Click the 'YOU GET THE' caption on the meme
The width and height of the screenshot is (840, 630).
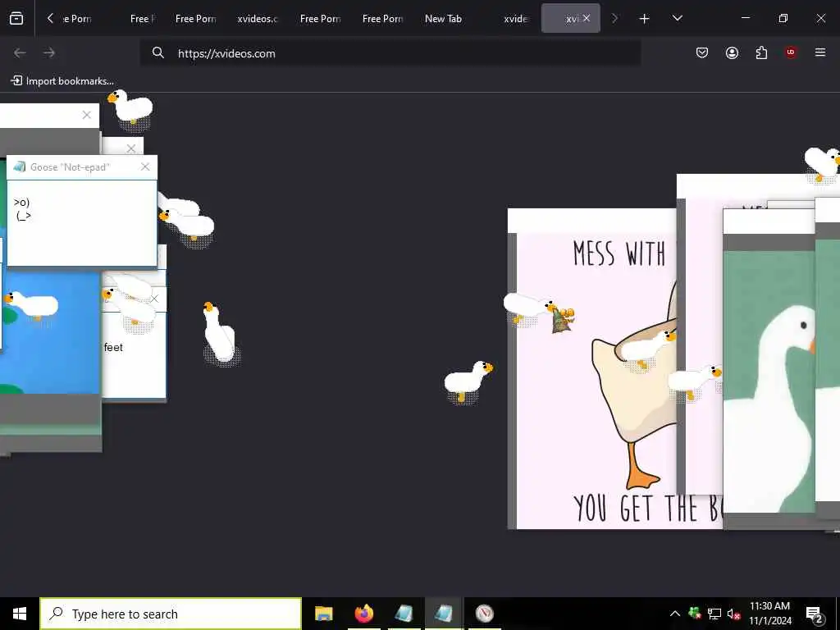(x=648, y=507)
